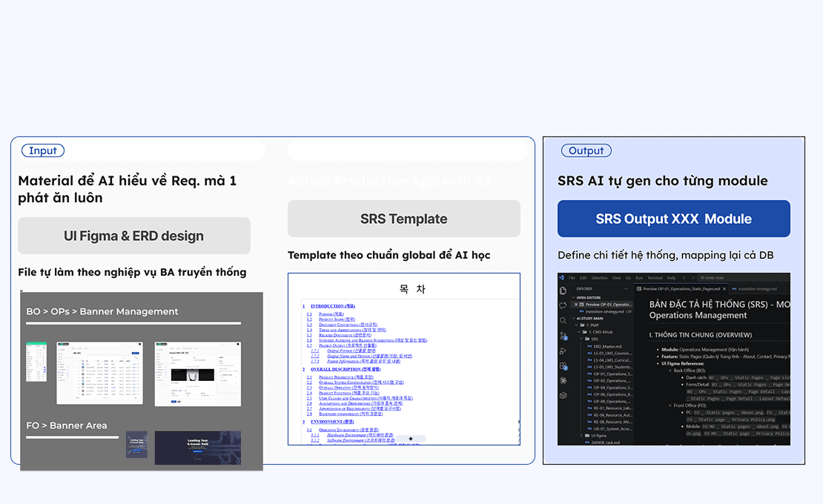Open the banner detail form thumbnail
The height and width of the screenshot is (504, 823).
point(198,374)
